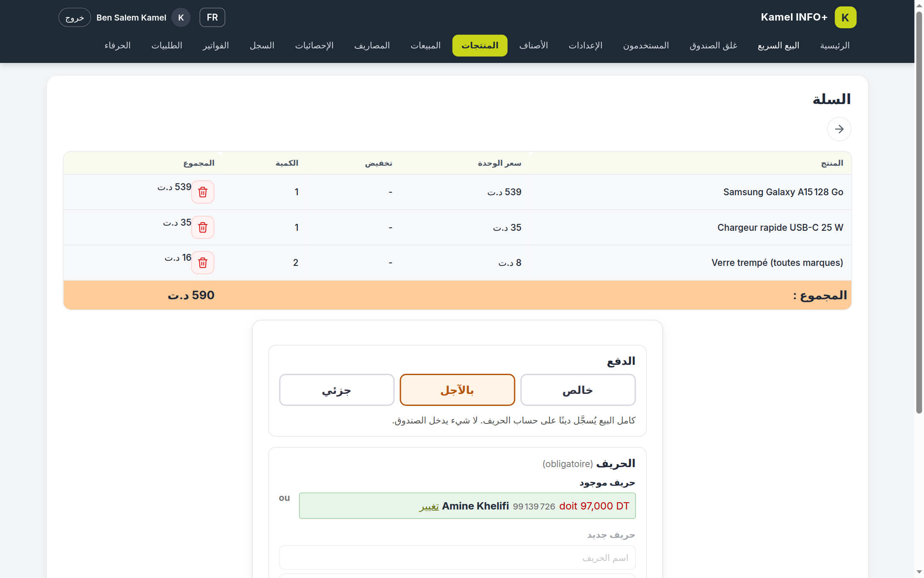Open المنتجات products tab

point(480,45)
